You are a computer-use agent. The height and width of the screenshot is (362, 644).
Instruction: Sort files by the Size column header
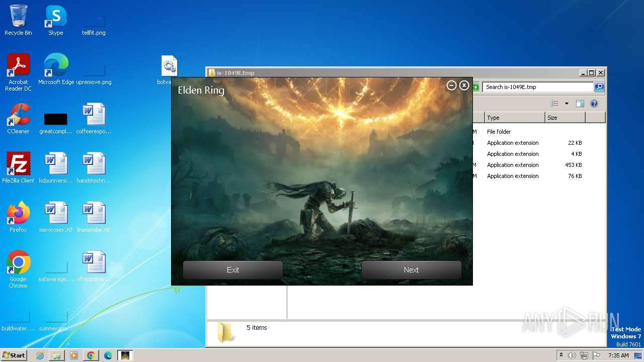(565, 118)
